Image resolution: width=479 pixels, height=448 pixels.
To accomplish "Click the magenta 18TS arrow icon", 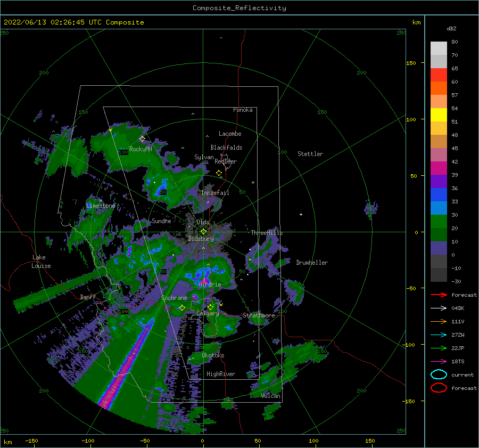I will (x=439, y=361).
